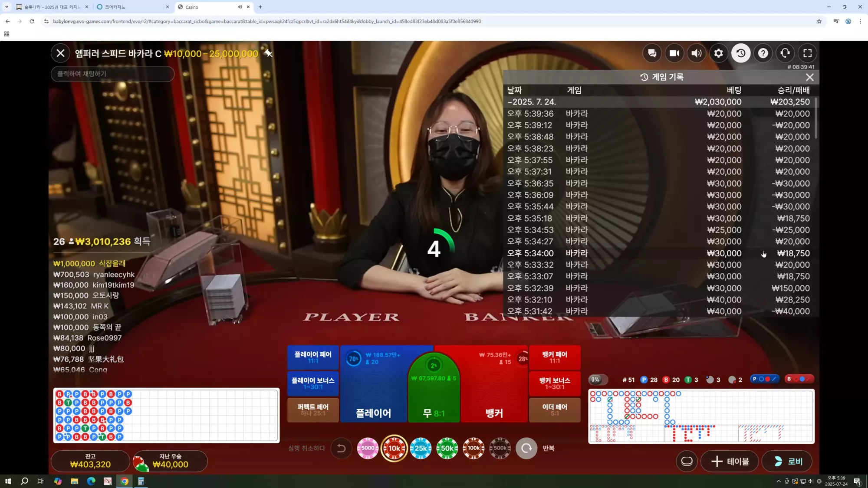This screenshot has width=868, height=488.
Task: Mute the game sound speaker icon
Action: coord(697,53)
